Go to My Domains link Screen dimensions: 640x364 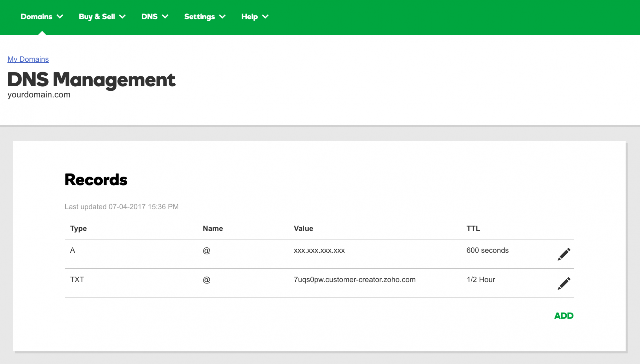[28, 59]
